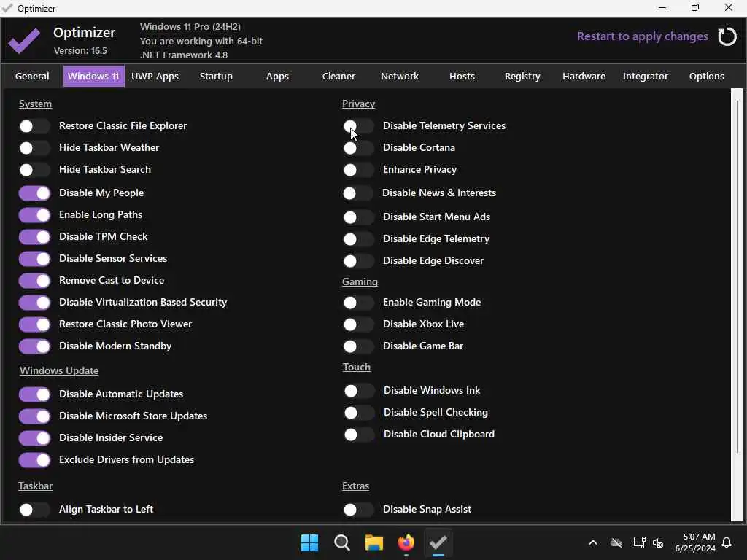Screen dimensions: 747x560
Task: Open network status tray icon
Action: 639,542
